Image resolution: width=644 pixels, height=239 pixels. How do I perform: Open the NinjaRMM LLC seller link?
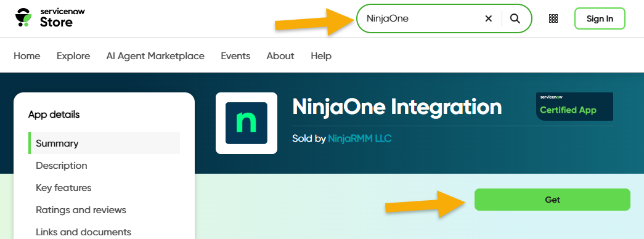[x=360, y=139]
